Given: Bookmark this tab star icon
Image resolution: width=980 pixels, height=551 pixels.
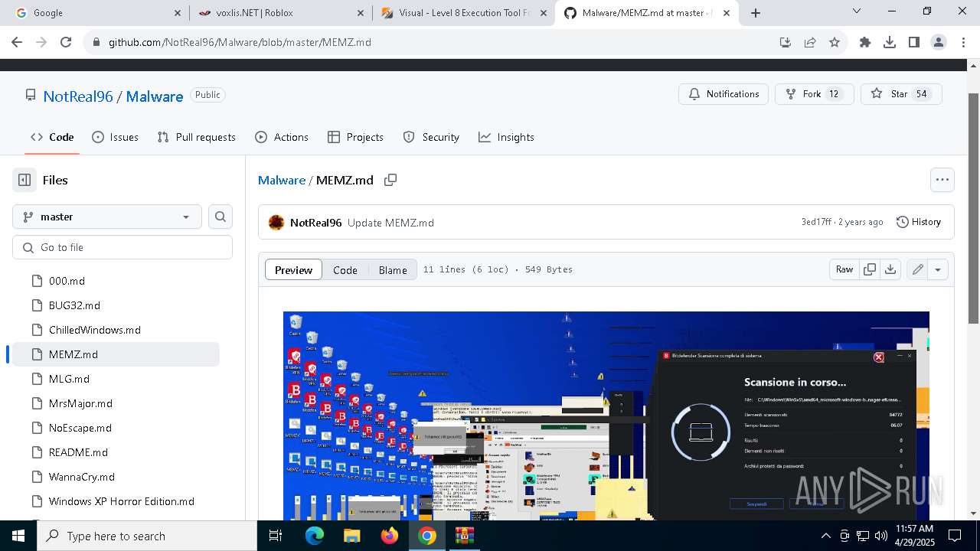Looking at the screenshot, I should (835, 42).
